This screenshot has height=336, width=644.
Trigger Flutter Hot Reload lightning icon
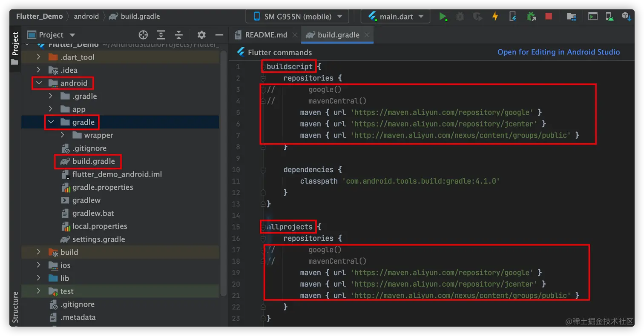click(495, 17)
